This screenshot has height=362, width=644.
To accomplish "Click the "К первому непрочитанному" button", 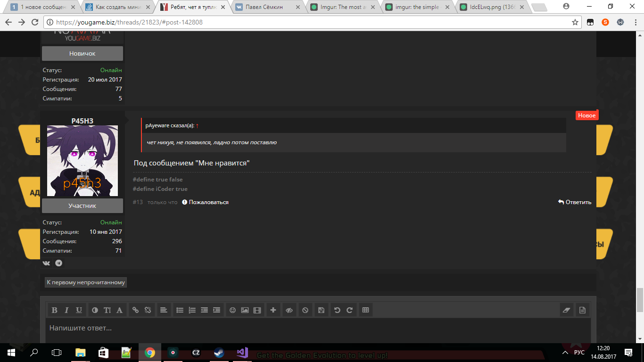I will click(x=86, y=282).
